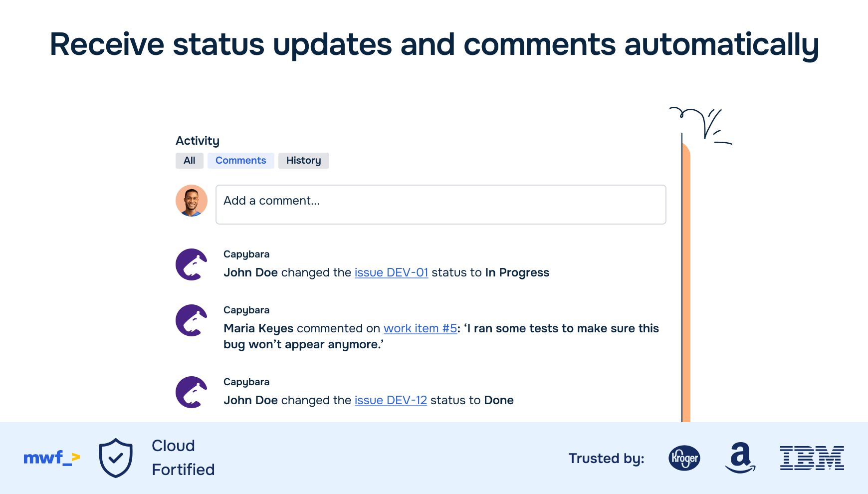Click the Add a comment field
The image size is (868, 494).
pyautogui.click(x=441, y=205)
